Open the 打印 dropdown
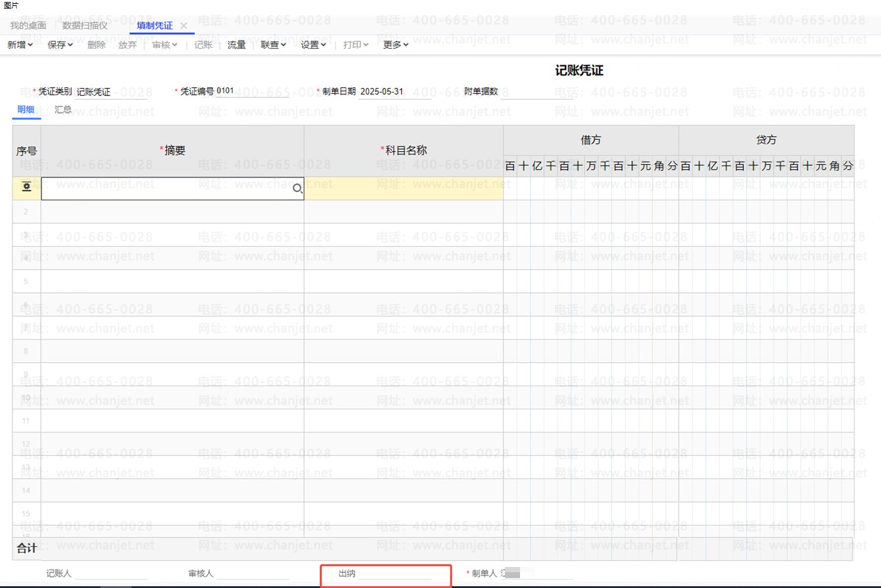 [x=356, y=45]
